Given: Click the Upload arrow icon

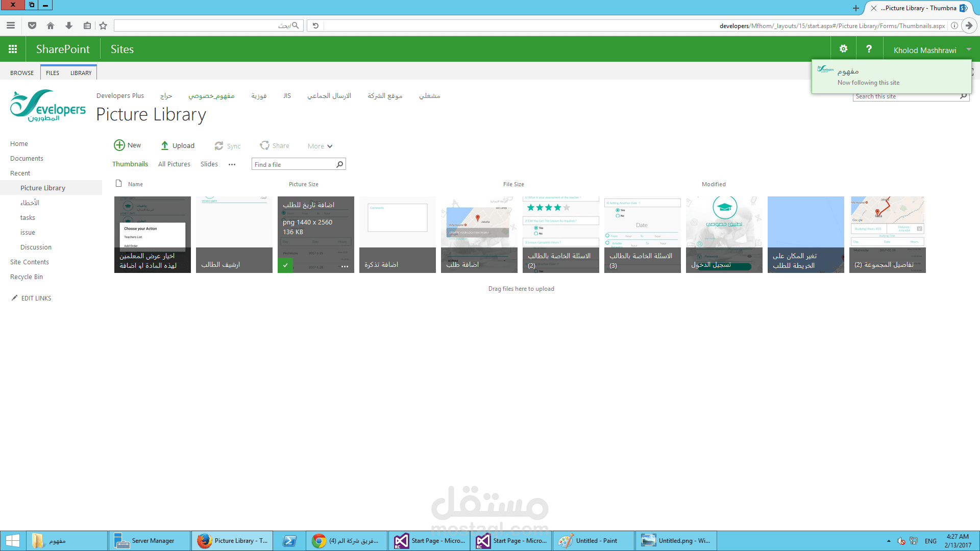Looking at the screenshot, I should 164,145.
